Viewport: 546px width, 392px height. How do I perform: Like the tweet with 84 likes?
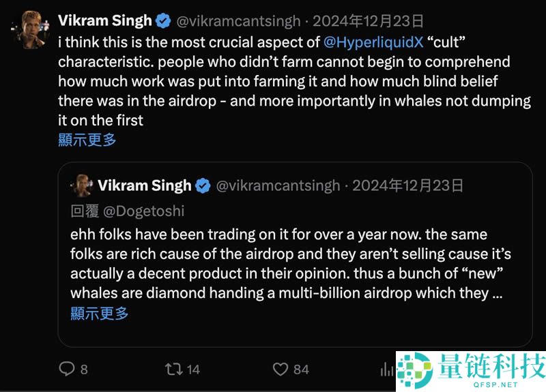pos(281,369)
